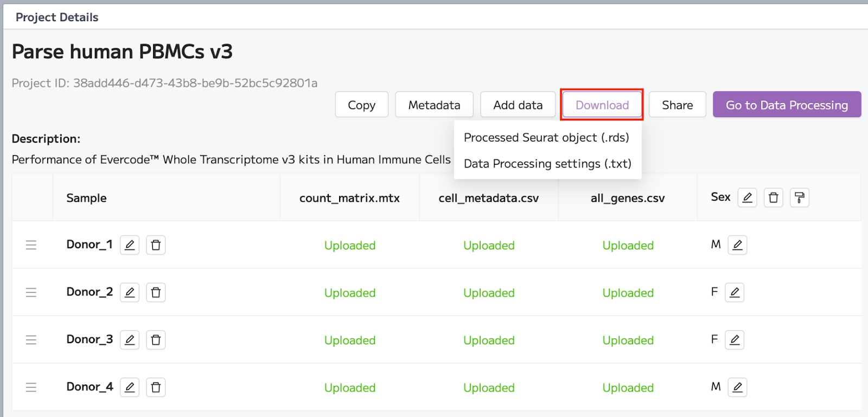Click Donor_1 all_genes Uploaded status
The height and width of the screenshot is (417, 868).
(628, 246)
